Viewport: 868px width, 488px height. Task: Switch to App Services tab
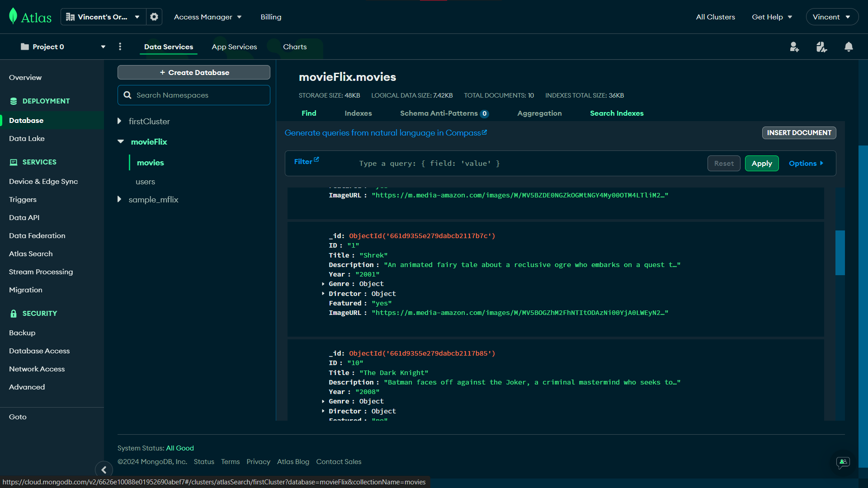pos(234,47)
